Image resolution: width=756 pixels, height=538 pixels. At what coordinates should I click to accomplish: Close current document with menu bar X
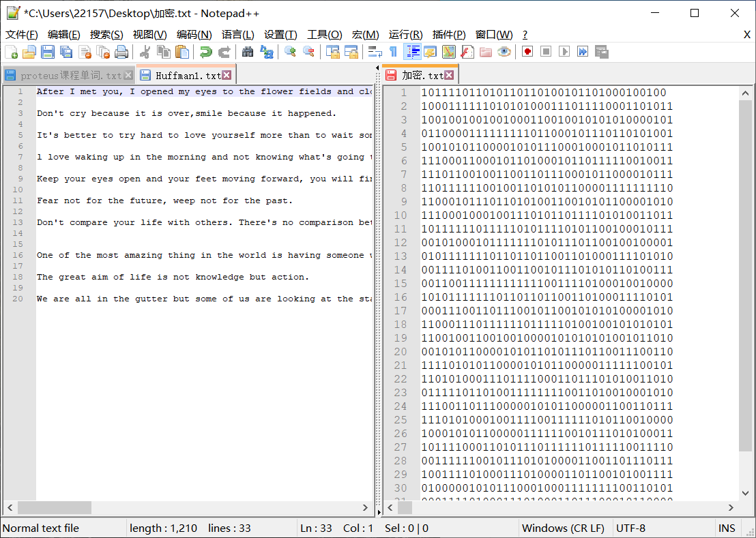pyautogui.click(x=747, y=35)
